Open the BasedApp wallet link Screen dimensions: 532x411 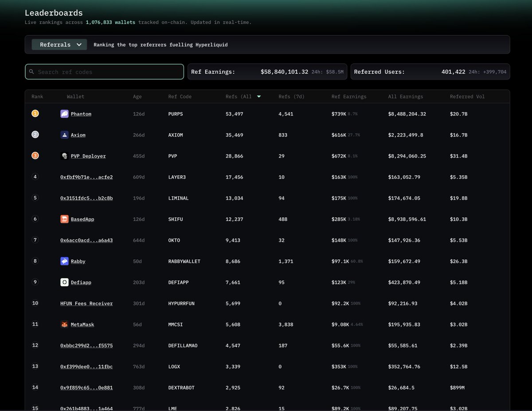[x=82, y=219]
